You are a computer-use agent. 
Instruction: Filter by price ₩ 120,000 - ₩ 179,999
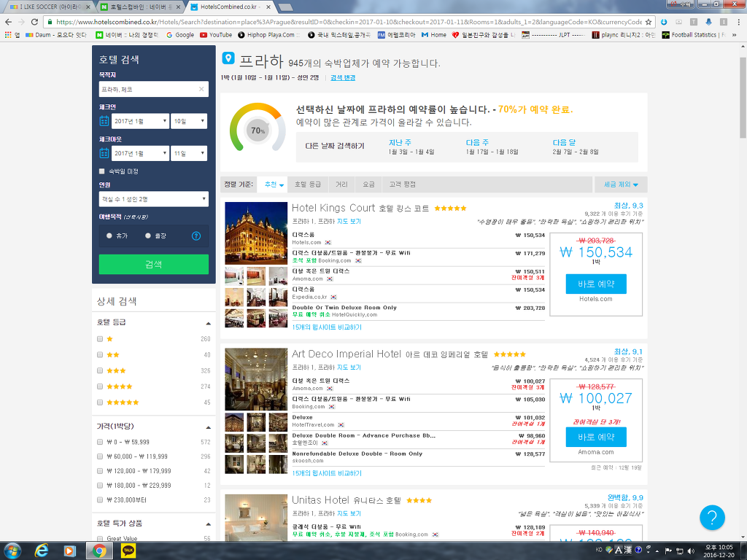[x=99, y=471]
